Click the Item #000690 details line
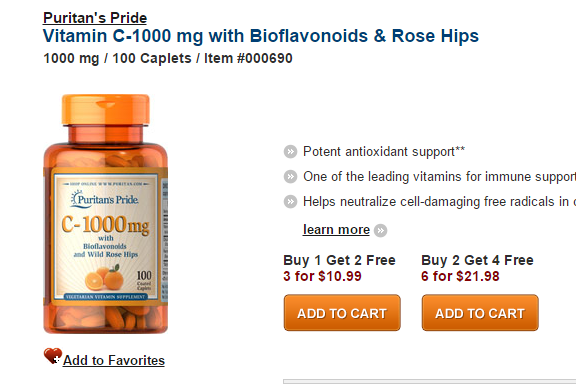The width and height of the screenshot is (576, 385). coord(168,58)
